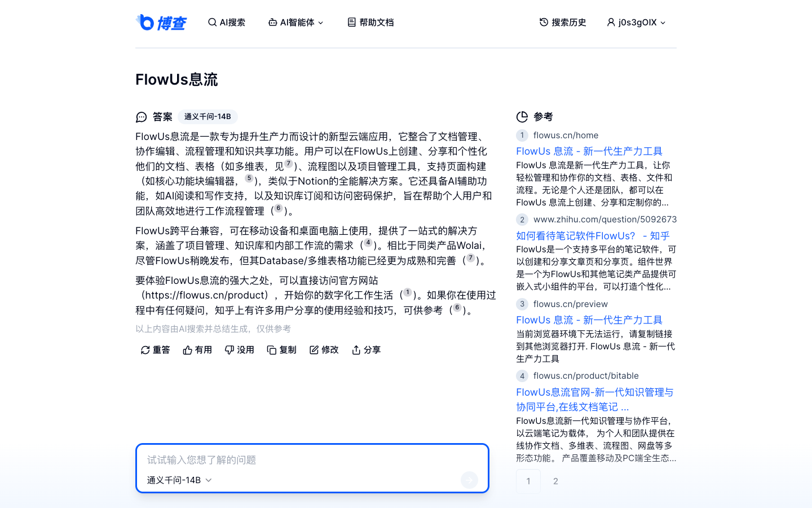Give thumbs up with 有用
This screenshot has height=508, width=812.
pyautogui.click(x=197, y=350)
